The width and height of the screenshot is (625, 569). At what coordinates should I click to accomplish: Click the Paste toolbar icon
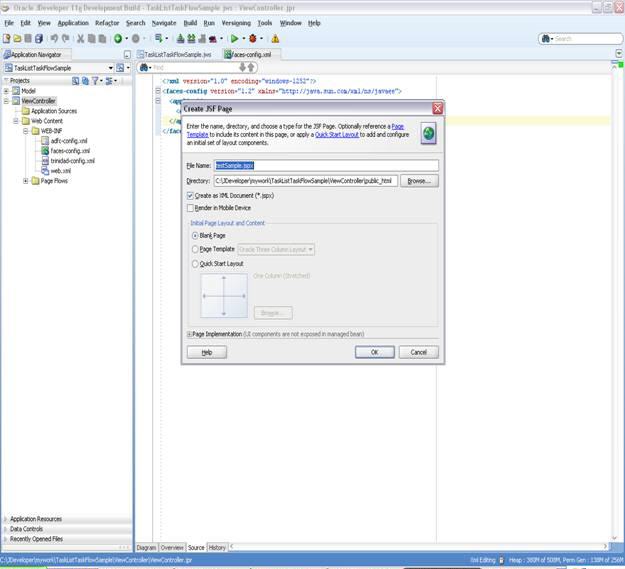[102, 39]
